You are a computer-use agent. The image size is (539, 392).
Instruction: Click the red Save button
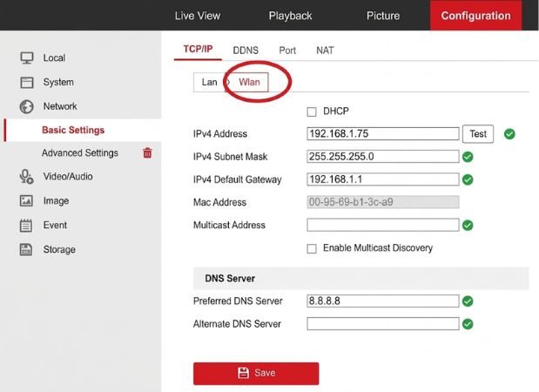pos(256,373)
